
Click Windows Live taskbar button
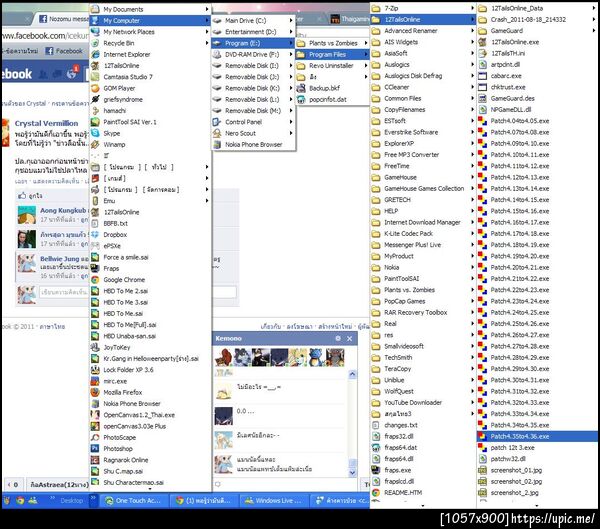pos(274,500)
